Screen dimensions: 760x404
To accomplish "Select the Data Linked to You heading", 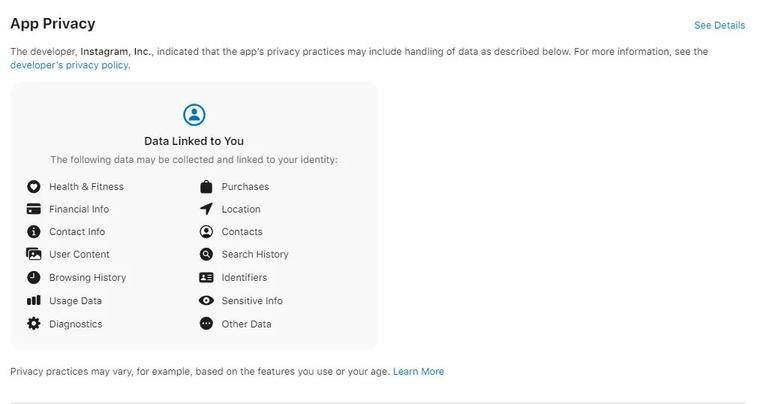I will click(194, 141).
